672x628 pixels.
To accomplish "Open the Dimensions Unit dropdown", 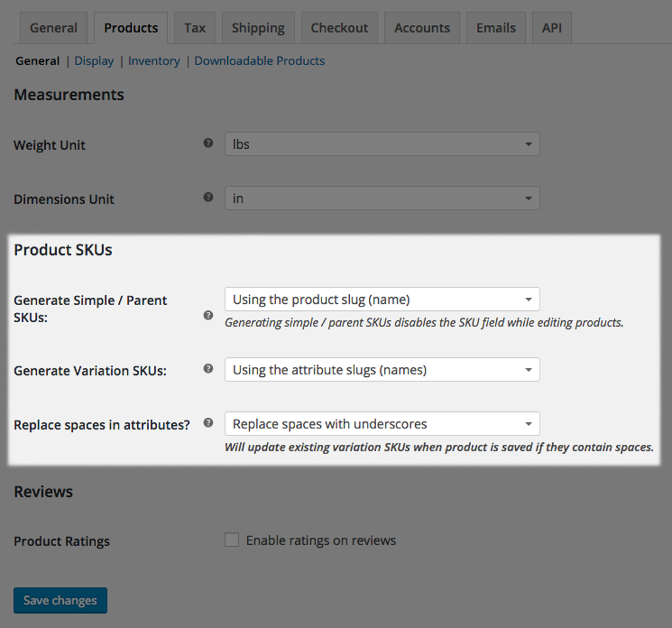I will [382, 198].
